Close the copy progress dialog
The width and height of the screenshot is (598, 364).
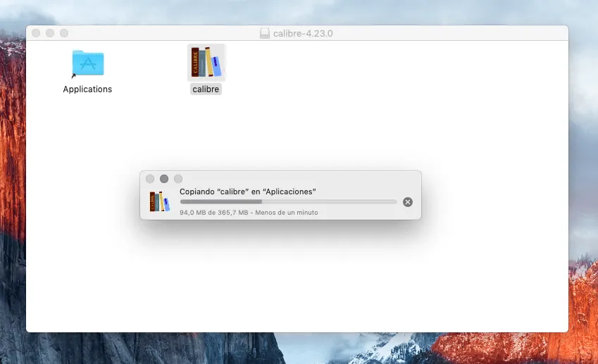(x=150, y=179)
